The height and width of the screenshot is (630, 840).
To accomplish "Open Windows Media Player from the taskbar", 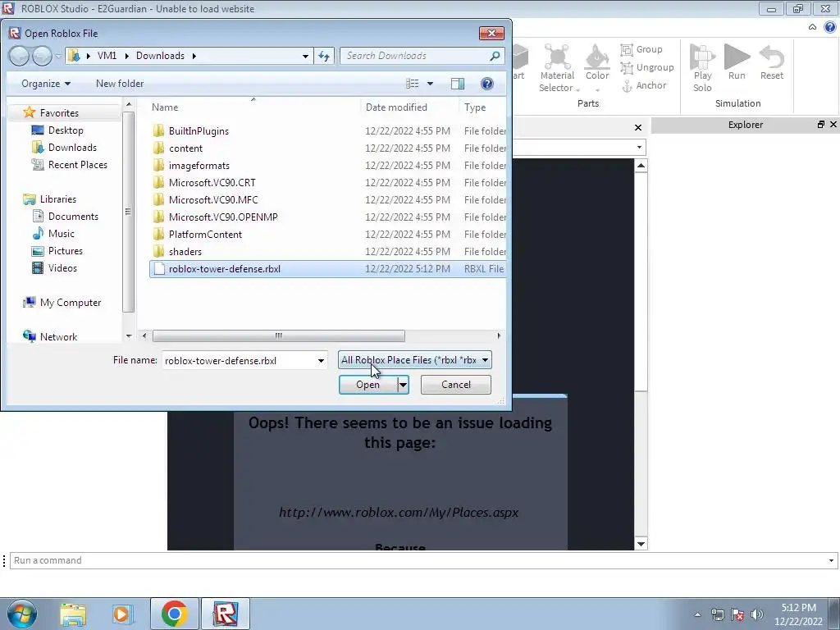I will pos(121,614).
